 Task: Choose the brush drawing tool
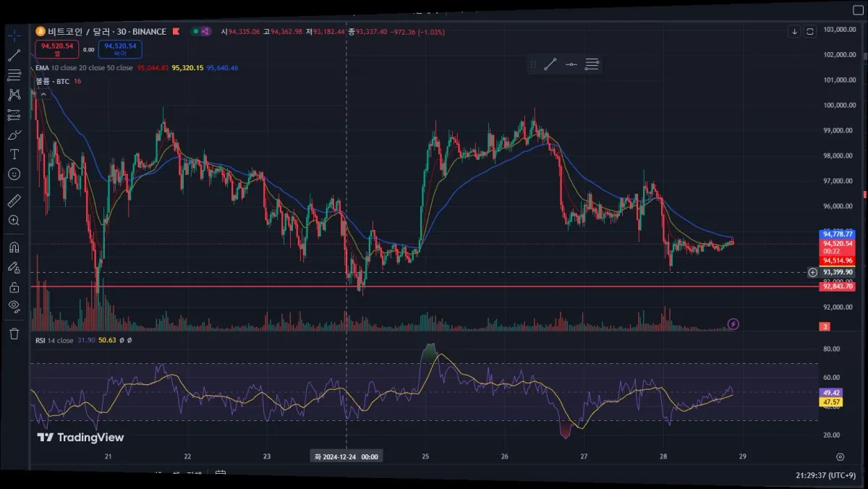pos(14,135)
